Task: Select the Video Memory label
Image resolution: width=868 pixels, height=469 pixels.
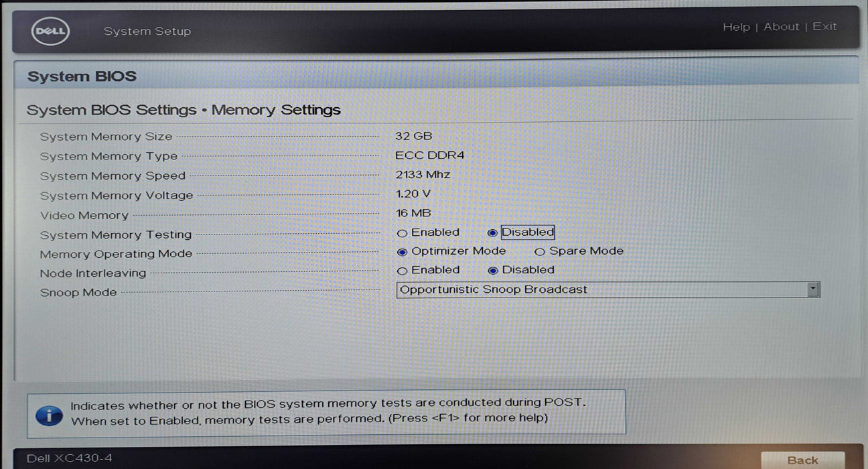Action: [x=84, y=216]
